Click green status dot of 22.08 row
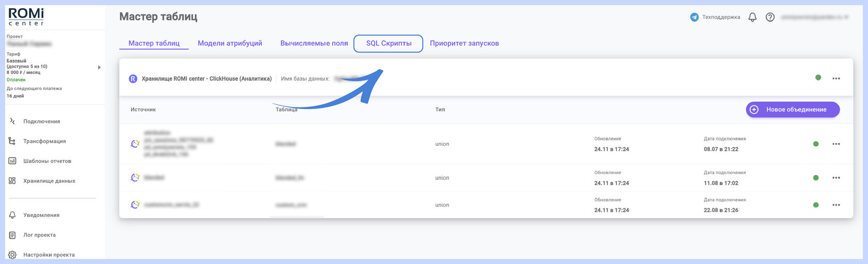The width and height of the screenshot is (868, 264). 816,205
